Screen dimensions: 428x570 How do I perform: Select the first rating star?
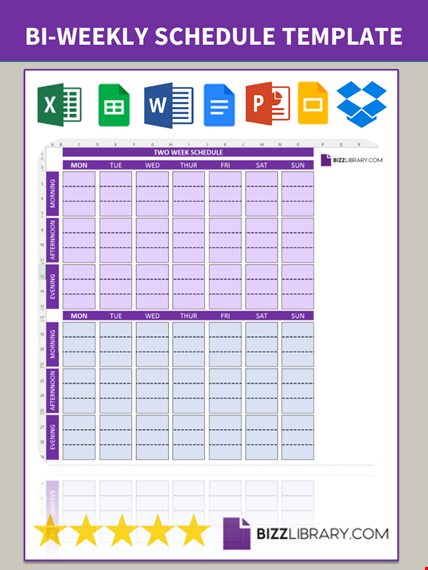pos(50,530)
